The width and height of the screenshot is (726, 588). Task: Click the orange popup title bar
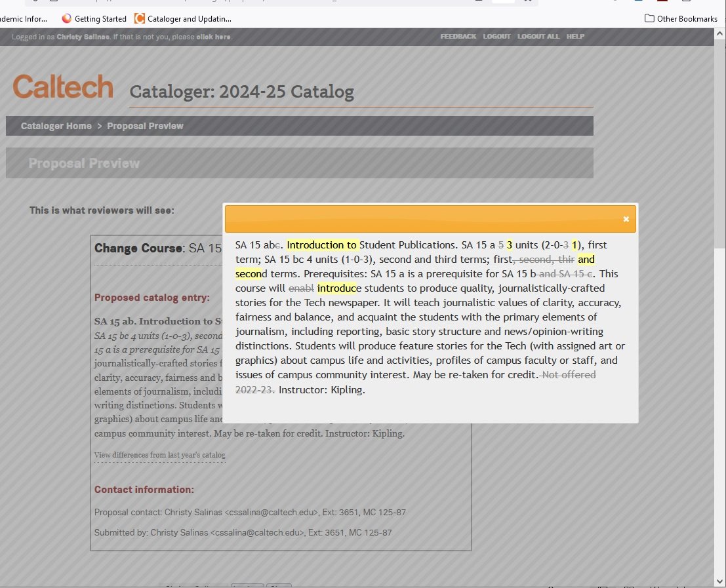point(420,219)
